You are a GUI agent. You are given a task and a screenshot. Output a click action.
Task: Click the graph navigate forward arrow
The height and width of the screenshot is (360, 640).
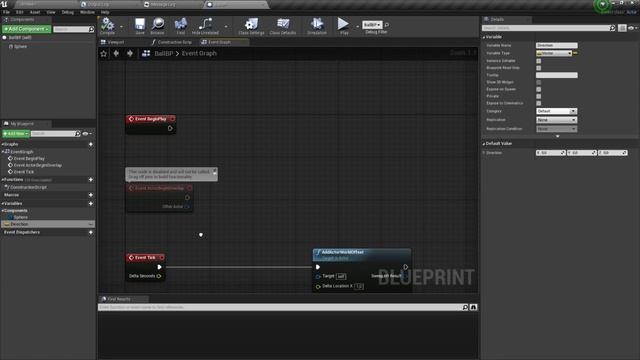tap(130, 53)
